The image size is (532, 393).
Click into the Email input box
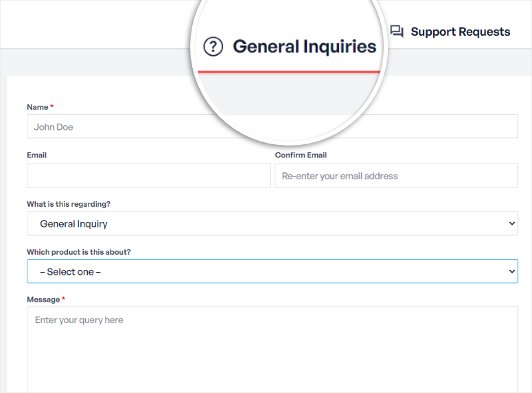148,176
